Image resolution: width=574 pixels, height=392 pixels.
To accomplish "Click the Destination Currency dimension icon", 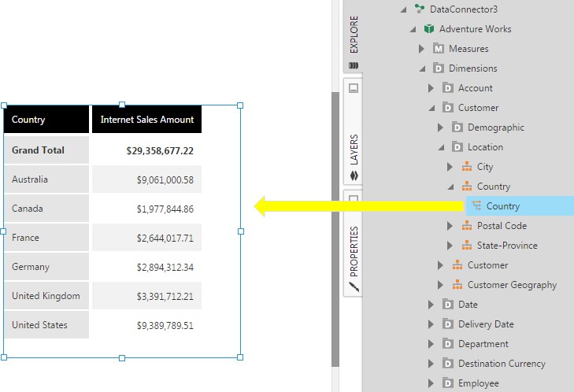I will coord(447,364).
